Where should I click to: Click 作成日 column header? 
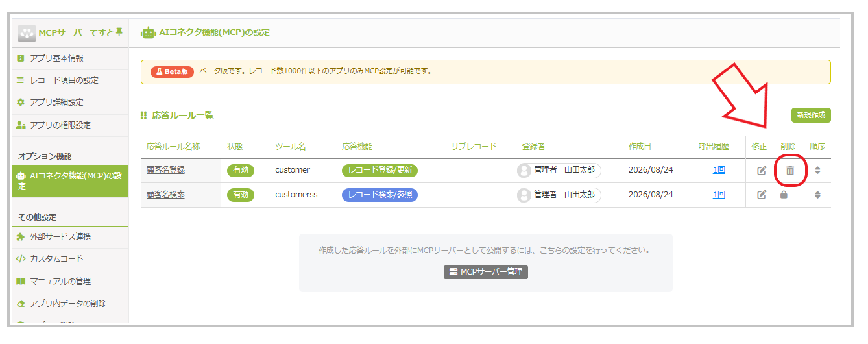640,147
